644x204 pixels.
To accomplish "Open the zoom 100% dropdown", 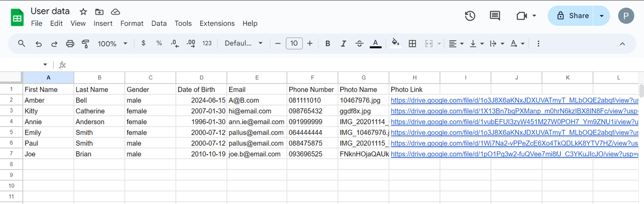I will coord(113,43).
